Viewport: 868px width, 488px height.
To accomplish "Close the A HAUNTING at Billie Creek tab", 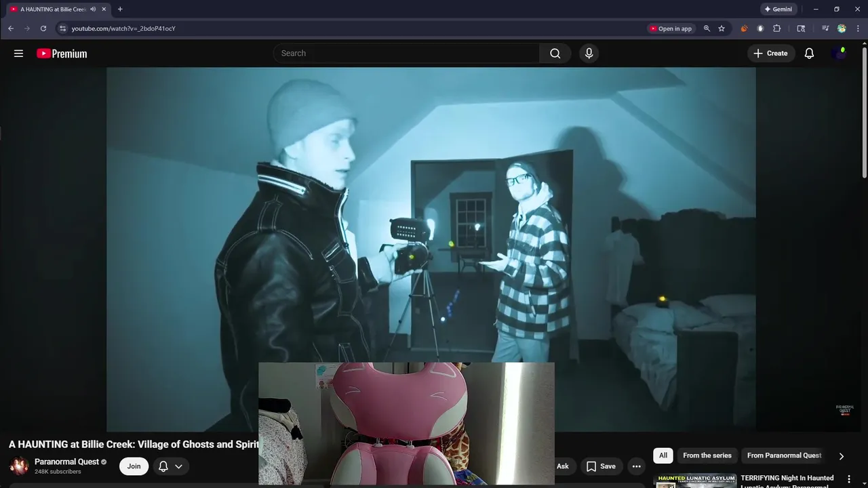I will 104,9.
